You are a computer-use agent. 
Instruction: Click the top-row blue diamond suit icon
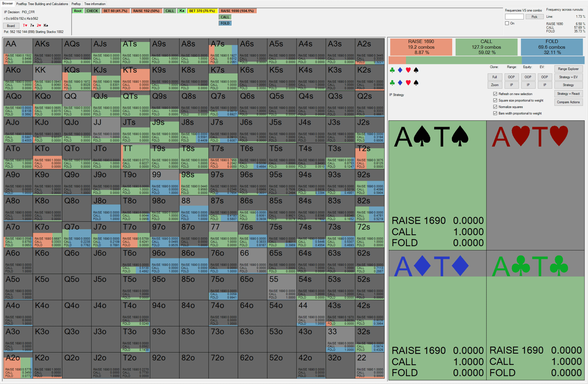(400, 70)
